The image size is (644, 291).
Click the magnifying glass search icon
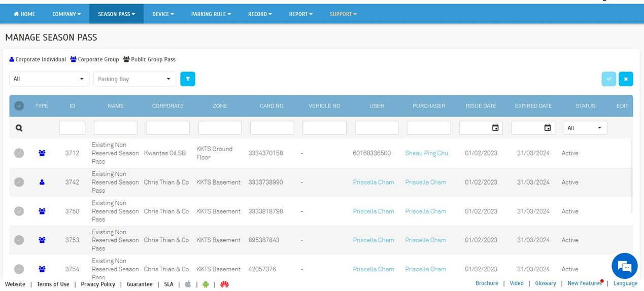(x=19, y=128)
